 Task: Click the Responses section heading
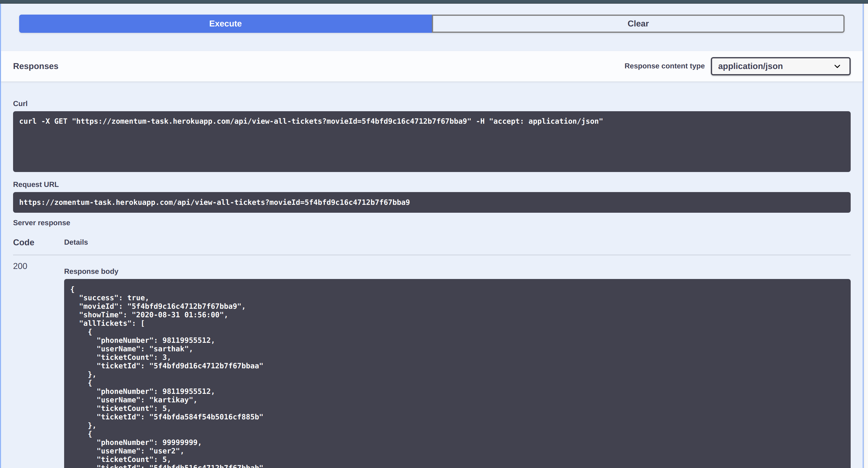36,66
